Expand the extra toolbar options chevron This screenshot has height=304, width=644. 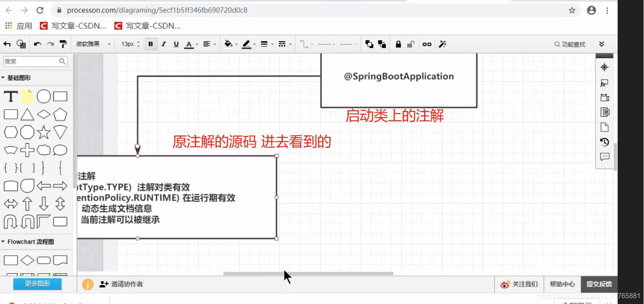[601, 44]
